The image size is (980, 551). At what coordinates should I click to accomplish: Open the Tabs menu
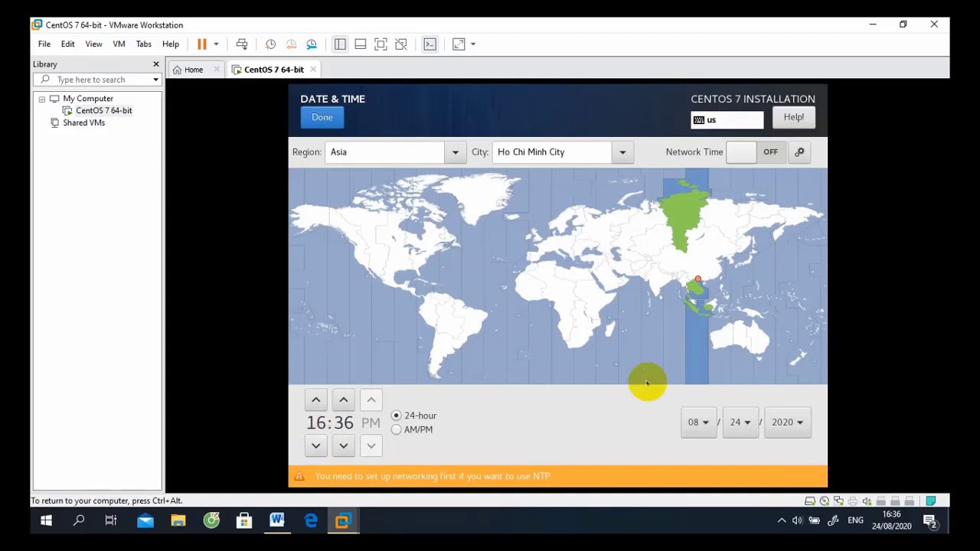pos(144,44)
